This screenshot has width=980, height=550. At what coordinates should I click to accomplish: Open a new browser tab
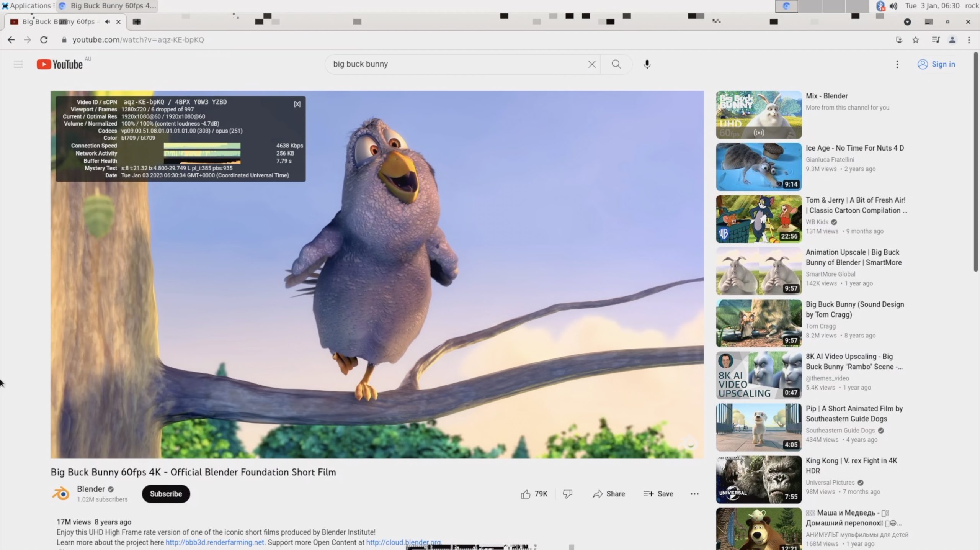pos(137,22)
